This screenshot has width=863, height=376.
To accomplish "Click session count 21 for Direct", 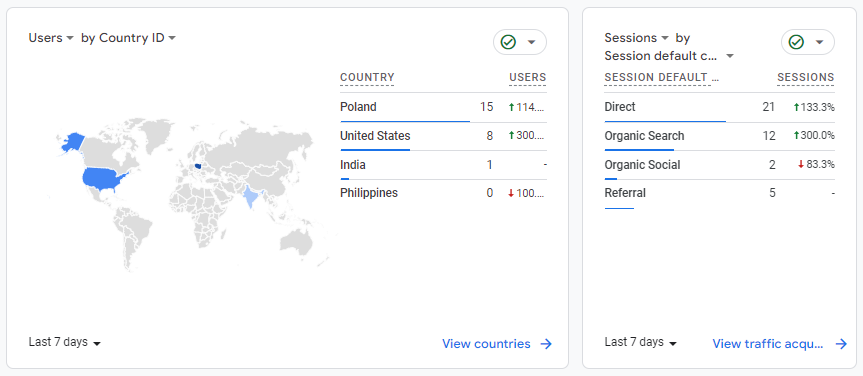I will tap(769, 107).
